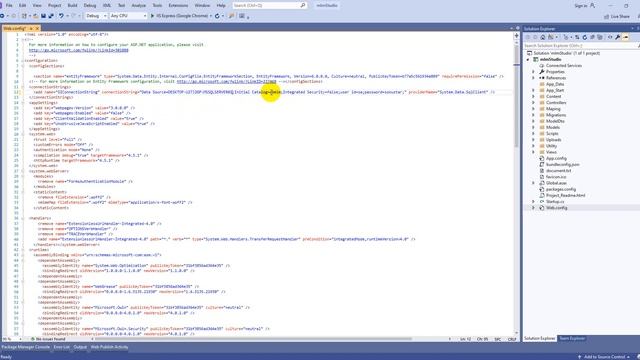640x360 pixels.
Task: Open the Error List tab
Action: click(62, 347)
